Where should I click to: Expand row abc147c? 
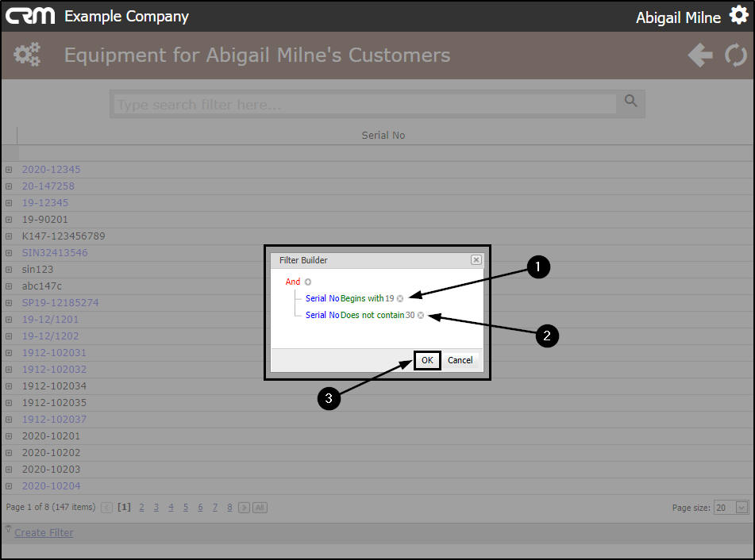(9, 286)
